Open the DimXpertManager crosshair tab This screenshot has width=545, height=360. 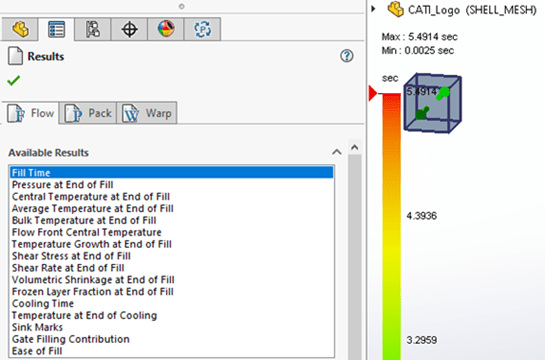(x=129, y=29)
